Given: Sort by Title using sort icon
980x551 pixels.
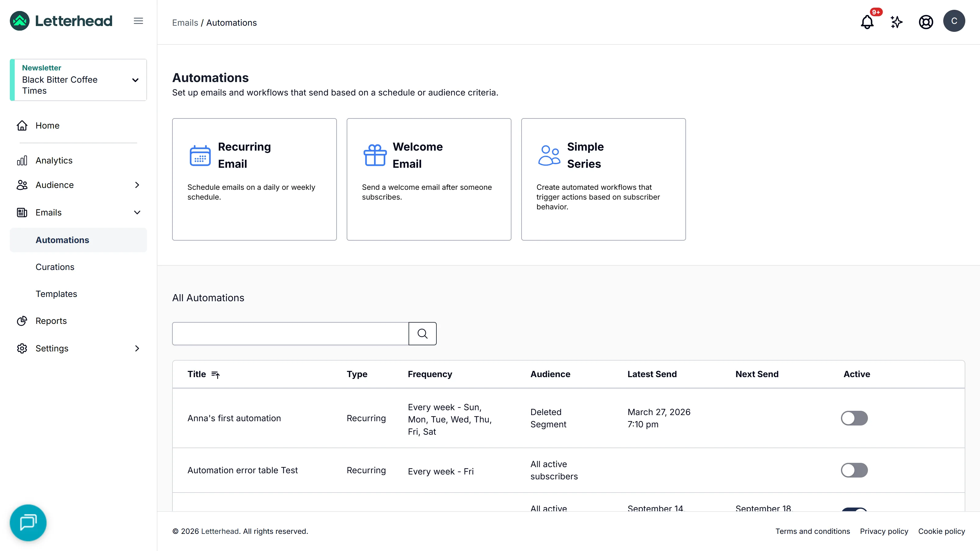Looking at the screenshot, I should (216, 375).
